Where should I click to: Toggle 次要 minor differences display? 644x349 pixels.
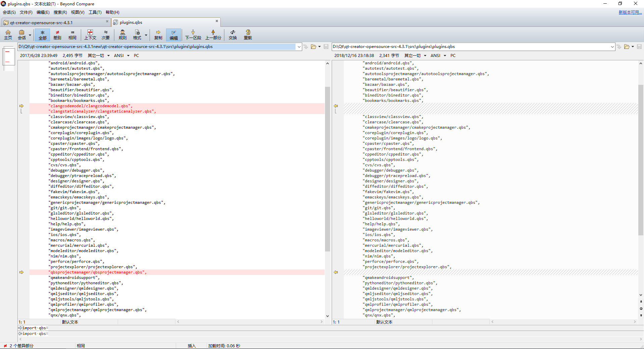105,35
